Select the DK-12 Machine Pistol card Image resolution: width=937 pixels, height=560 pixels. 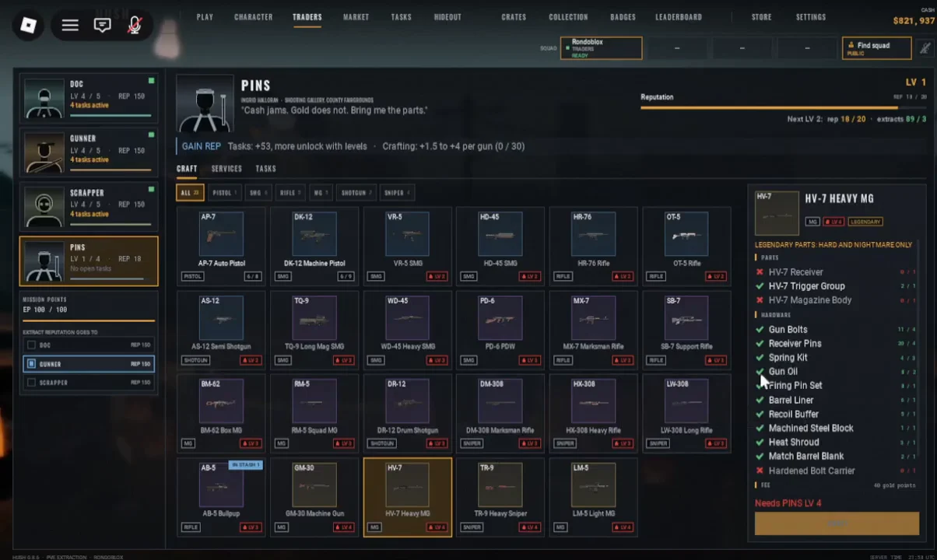(x=314, y=246)
